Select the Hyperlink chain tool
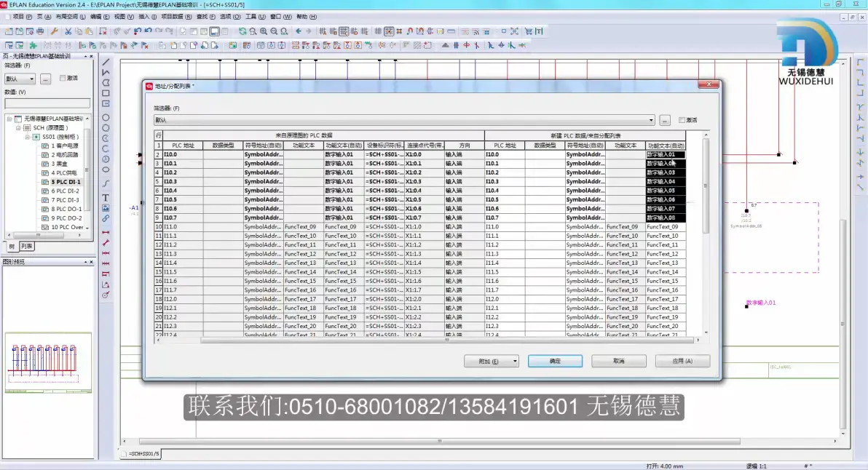 [106, 218]
